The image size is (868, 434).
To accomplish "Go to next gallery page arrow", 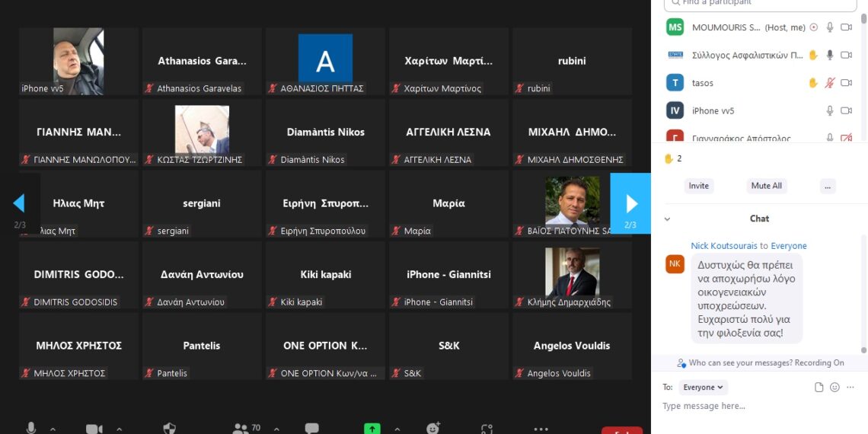I will (x=630, y=203).
